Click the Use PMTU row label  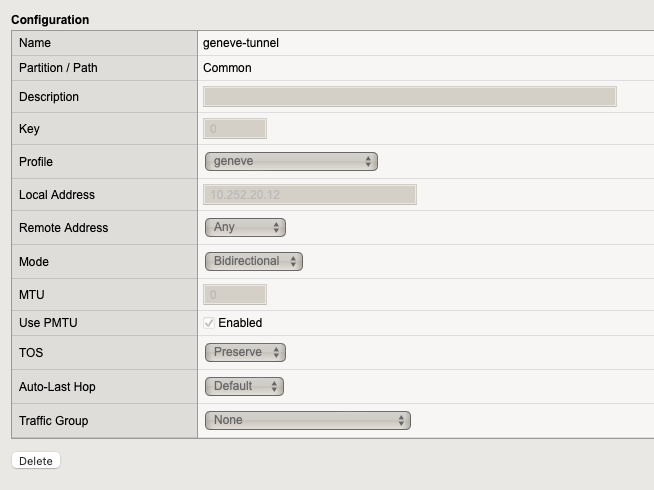[x=49, y=323]
